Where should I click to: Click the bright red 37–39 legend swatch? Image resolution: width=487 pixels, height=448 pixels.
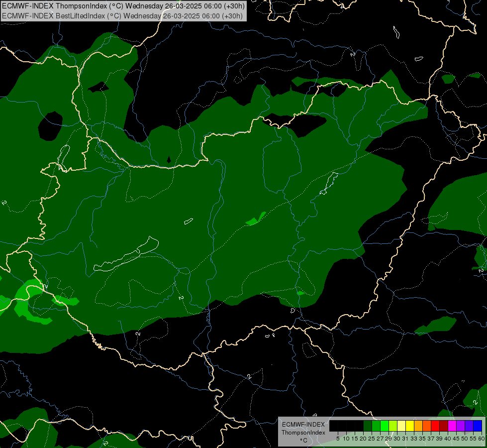point(435,426)
